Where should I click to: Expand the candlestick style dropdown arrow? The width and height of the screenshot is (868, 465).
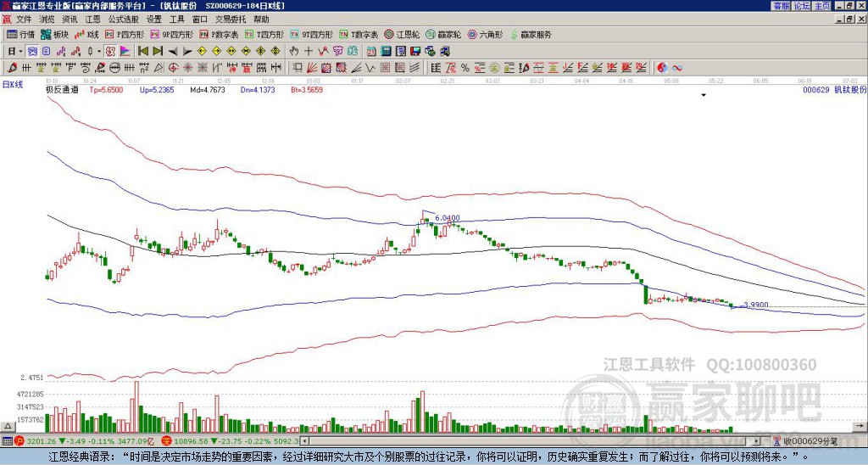tap(99, 52)
